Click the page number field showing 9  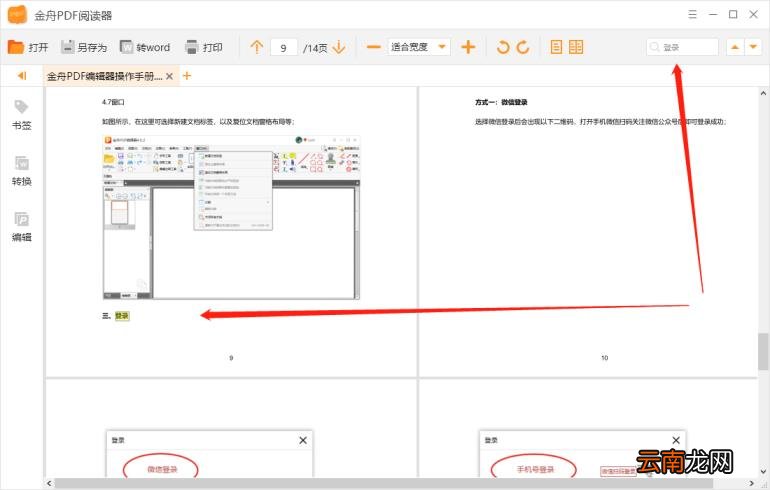283,48
